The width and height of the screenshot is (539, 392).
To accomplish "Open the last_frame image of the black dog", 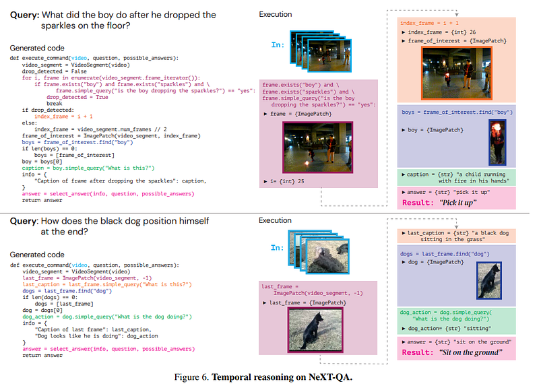I will [x=315, y=330].
